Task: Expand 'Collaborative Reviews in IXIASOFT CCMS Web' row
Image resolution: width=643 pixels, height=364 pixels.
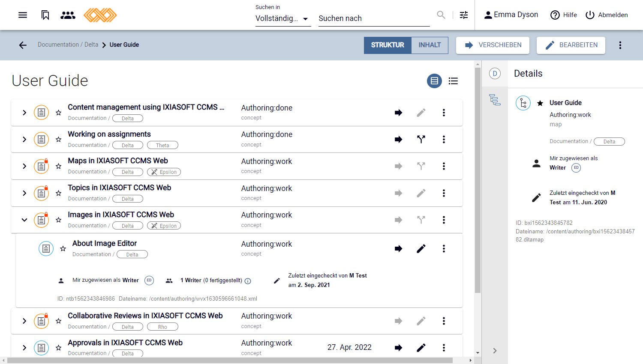Action: (24, 321)
